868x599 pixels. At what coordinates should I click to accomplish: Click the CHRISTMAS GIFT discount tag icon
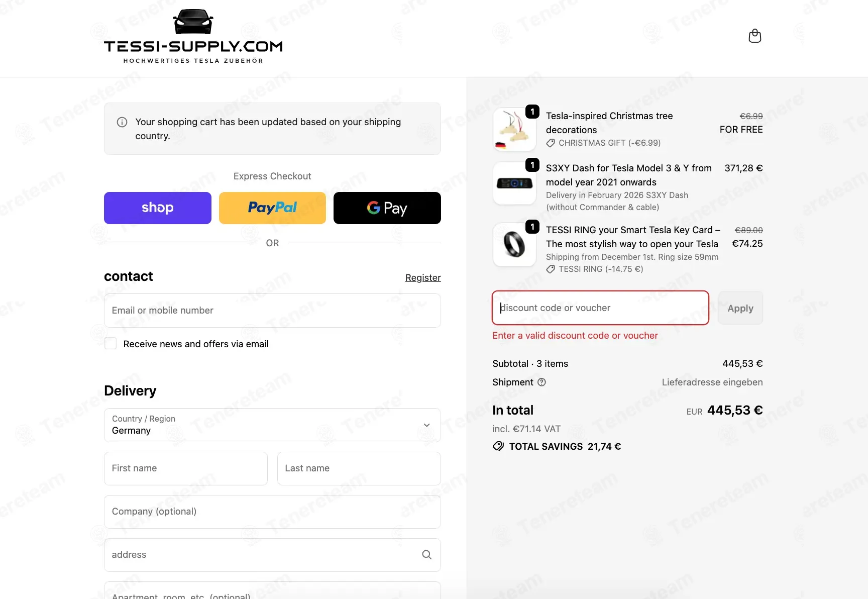(x=551, y=143)
